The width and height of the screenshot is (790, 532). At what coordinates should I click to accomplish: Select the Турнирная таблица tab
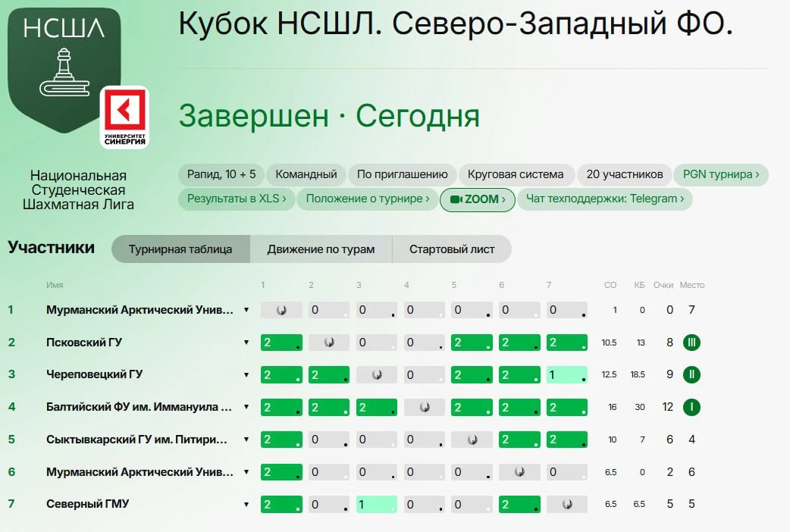point(180,249)
